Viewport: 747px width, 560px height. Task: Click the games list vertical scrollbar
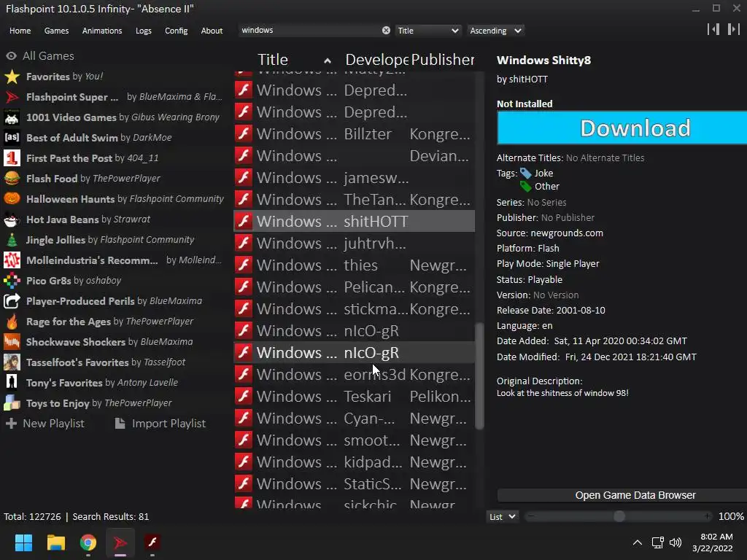(x=480, y=376)
